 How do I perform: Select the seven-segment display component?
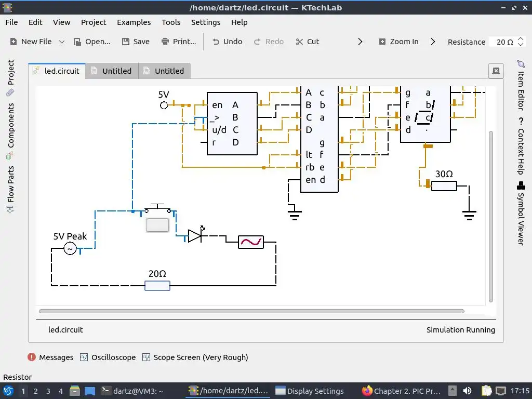(425, 114)
